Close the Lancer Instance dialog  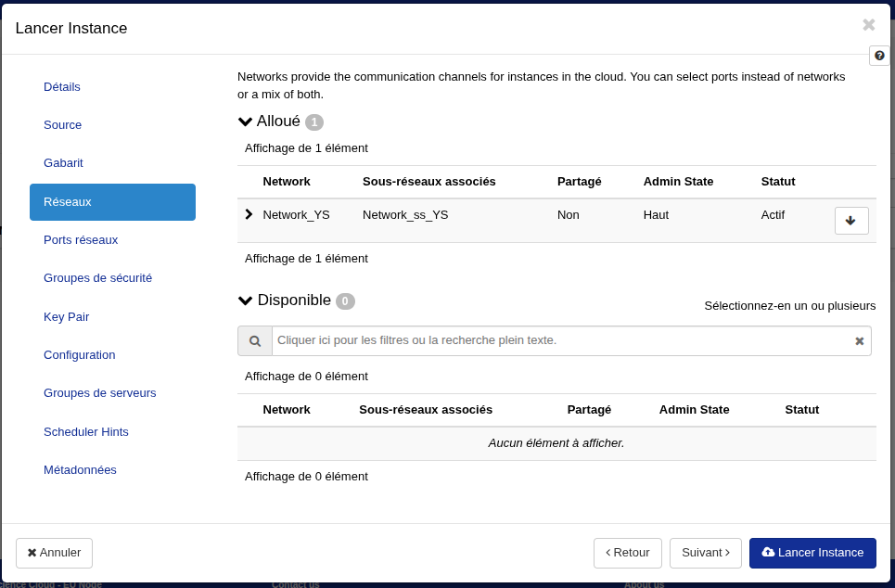click(x=868, y=25)
